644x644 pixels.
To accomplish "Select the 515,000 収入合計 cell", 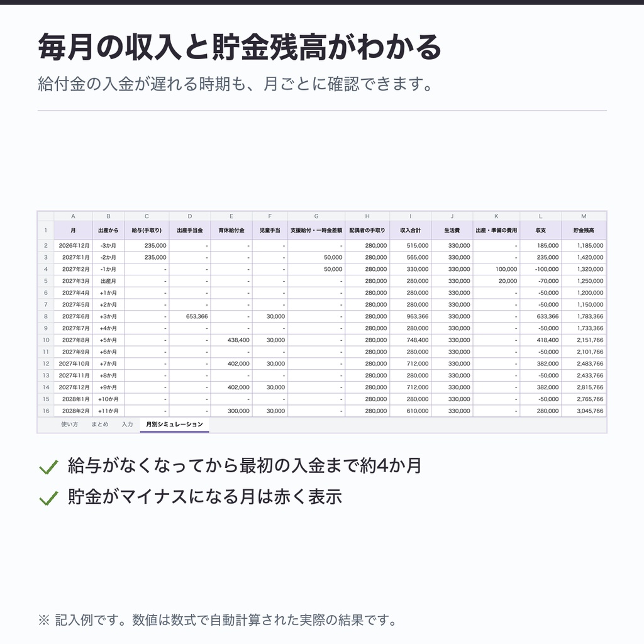I will [410, 246].
